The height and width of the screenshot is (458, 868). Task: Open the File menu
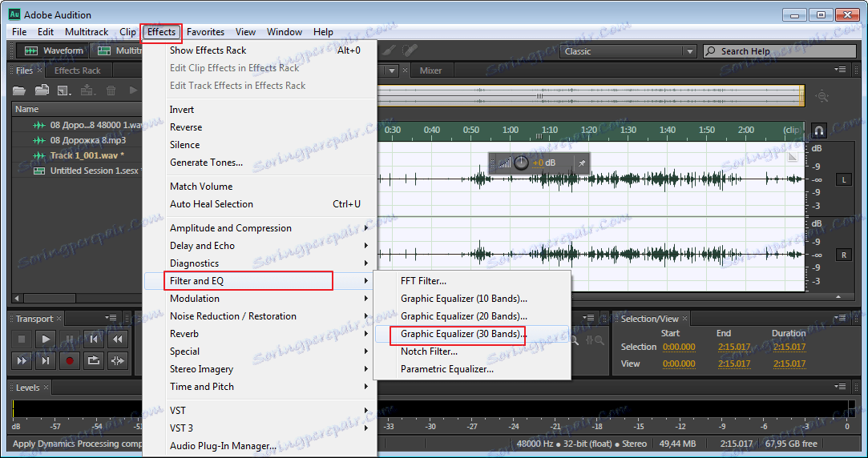pos(19,32)
